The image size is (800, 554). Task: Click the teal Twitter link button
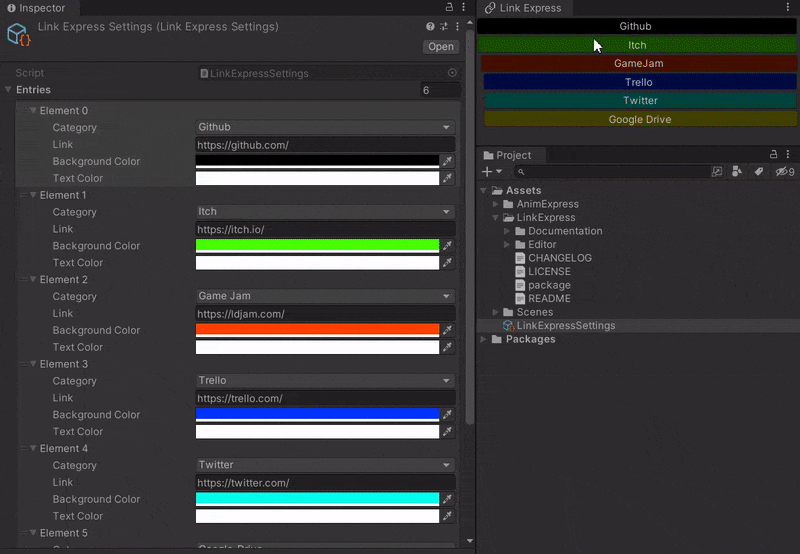point(640,100)
